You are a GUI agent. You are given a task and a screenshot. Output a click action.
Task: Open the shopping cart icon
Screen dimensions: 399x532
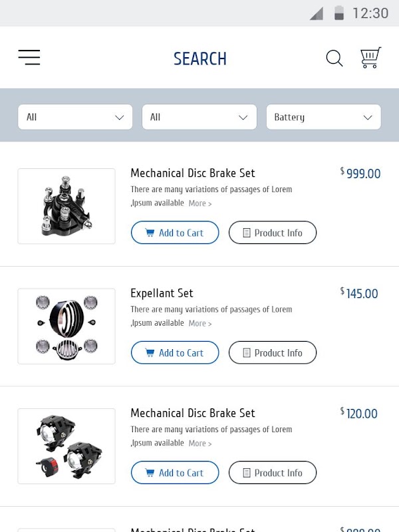click(370, 58)
